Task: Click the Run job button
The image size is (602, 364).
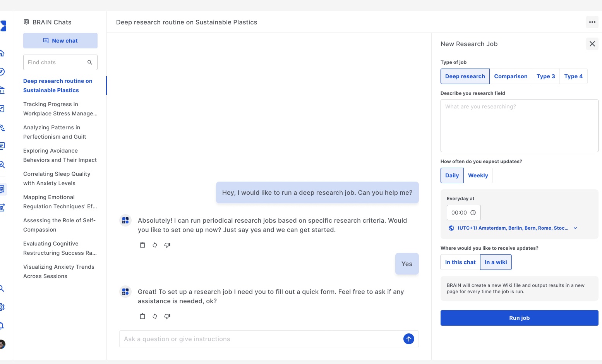Action: (x=520, y=318)
